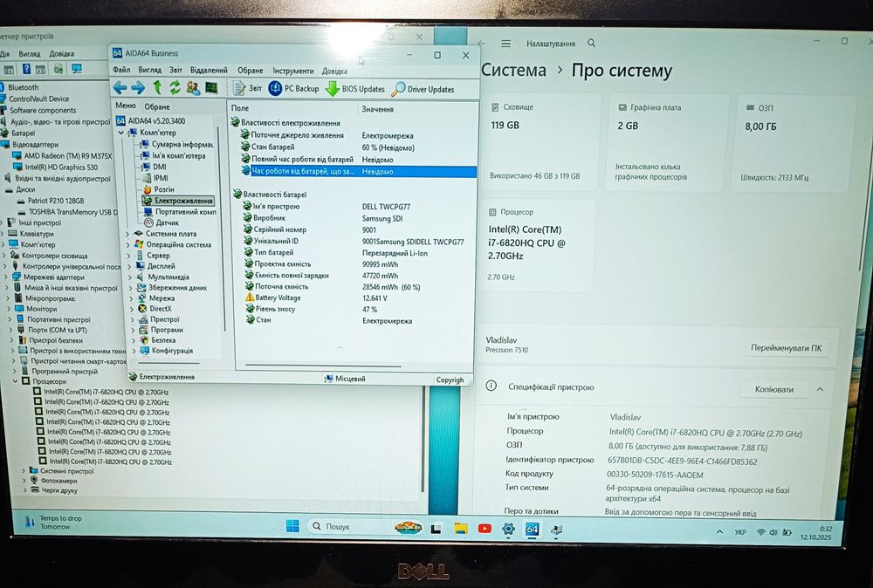The image size is (873, 588).
Task: Open the Звіт menu in AIDA64
Action: [x=176, y=70]
